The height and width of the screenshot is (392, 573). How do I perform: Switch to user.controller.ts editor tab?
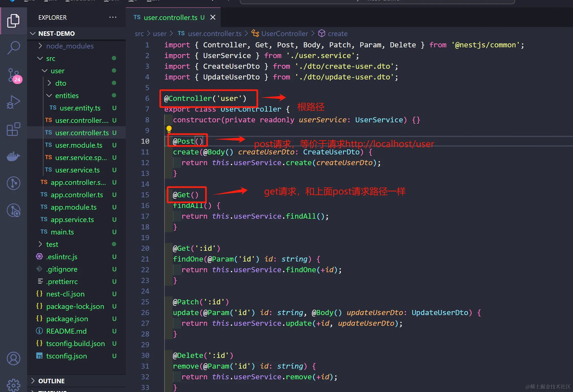coord(170,17)
